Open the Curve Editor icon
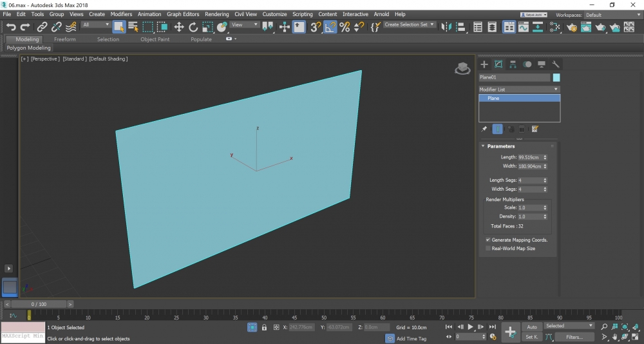 click(523, 27)
